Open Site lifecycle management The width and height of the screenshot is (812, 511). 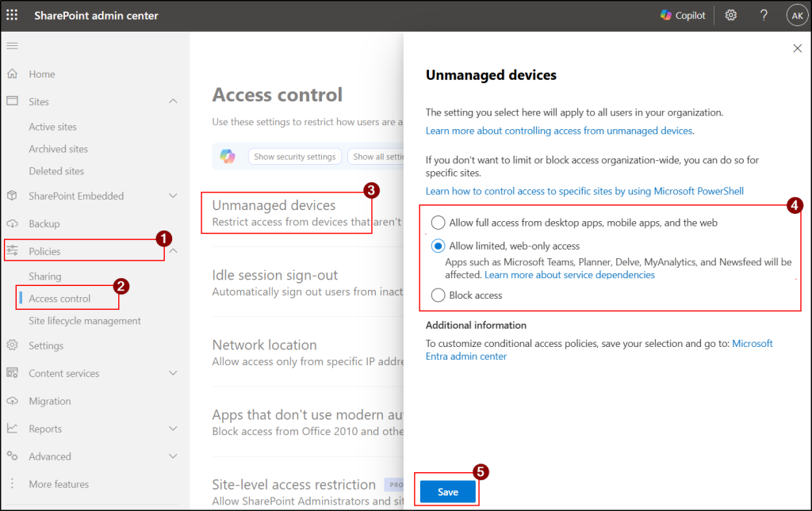tap(85, 321)
